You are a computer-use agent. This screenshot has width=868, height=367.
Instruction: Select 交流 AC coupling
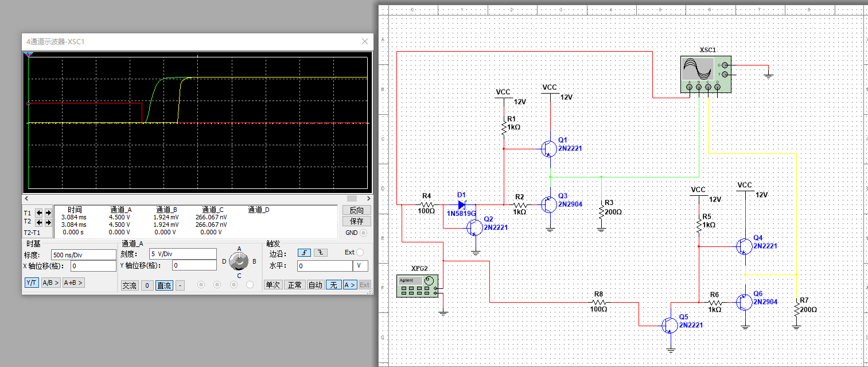[130, 285]
